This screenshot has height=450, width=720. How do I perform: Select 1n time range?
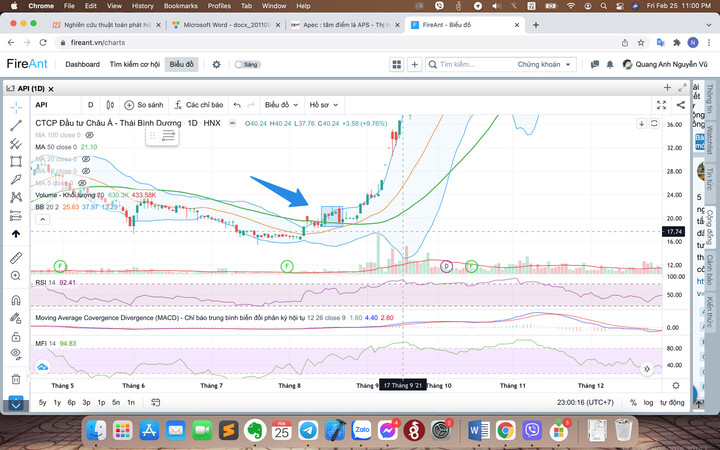(131, 402)
